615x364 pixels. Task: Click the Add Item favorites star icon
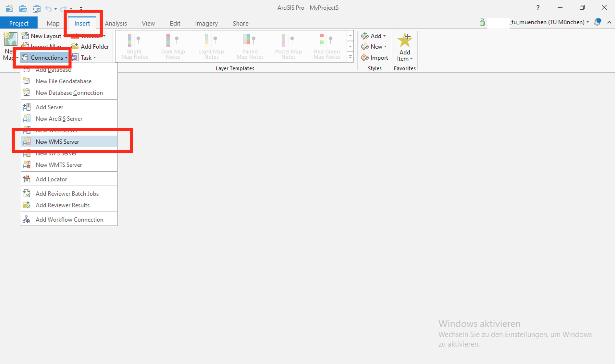click(x=405, y=40)
